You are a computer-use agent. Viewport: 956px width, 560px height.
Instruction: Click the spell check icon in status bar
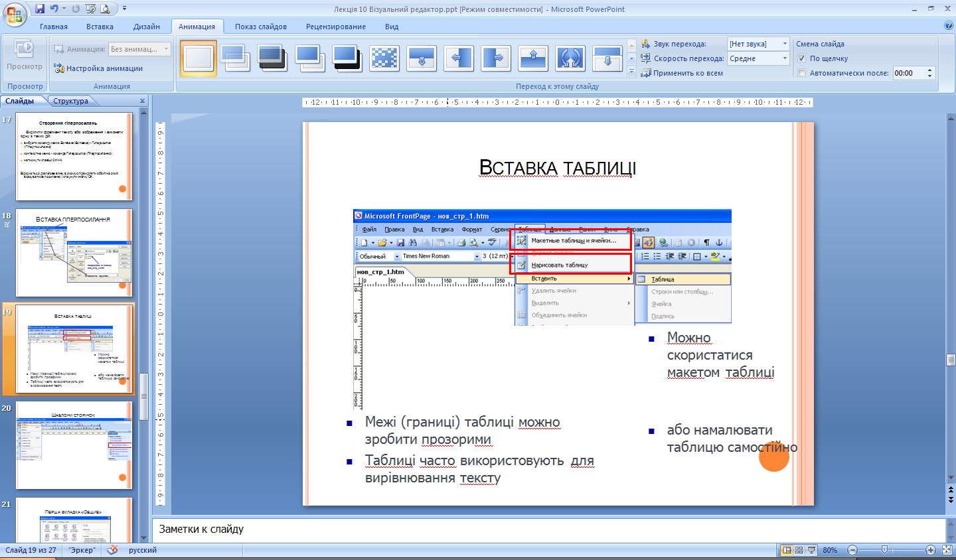(x=112, y=550)
